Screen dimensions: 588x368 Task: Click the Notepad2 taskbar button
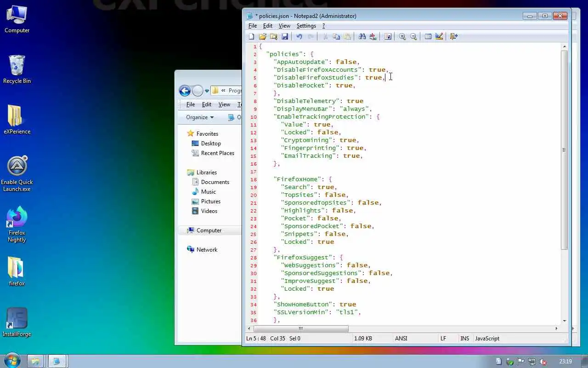(x=57, y=361)
